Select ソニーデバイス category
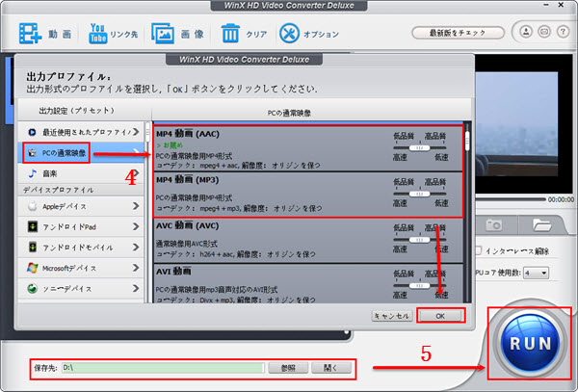The height and width of the screenshot is (392, 578). tap(81, 289)
